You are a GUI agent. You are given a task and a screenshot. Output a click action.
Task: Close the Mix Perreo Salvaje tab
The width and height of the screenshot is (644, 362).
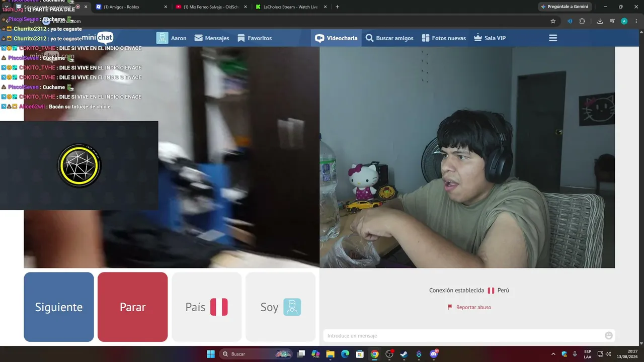pyautogui.click(x=246, y=7)
